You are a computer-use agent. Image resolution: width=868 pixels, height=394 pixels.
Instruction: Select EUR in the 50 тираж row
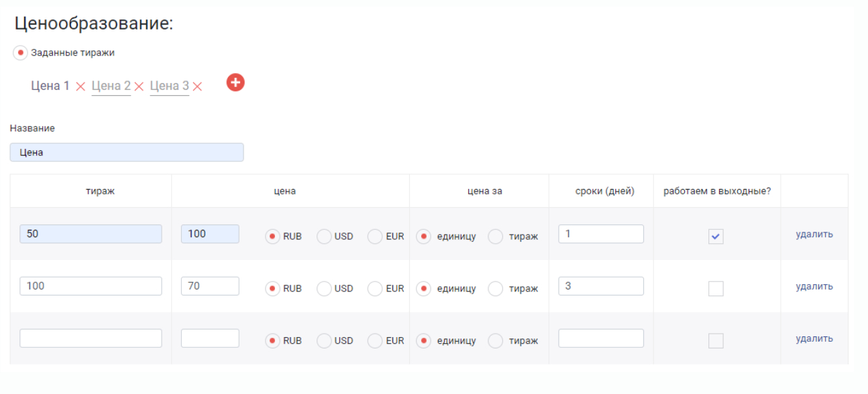coord(375,237)
